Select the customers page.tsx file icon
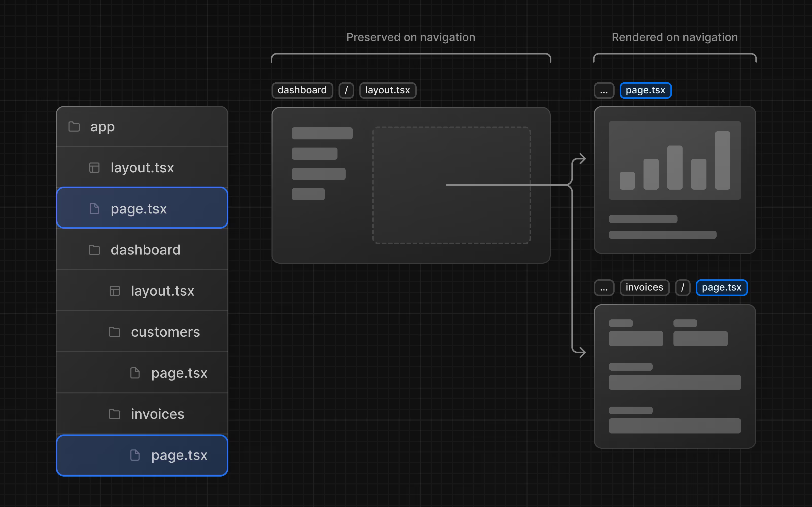 (134, 373)
